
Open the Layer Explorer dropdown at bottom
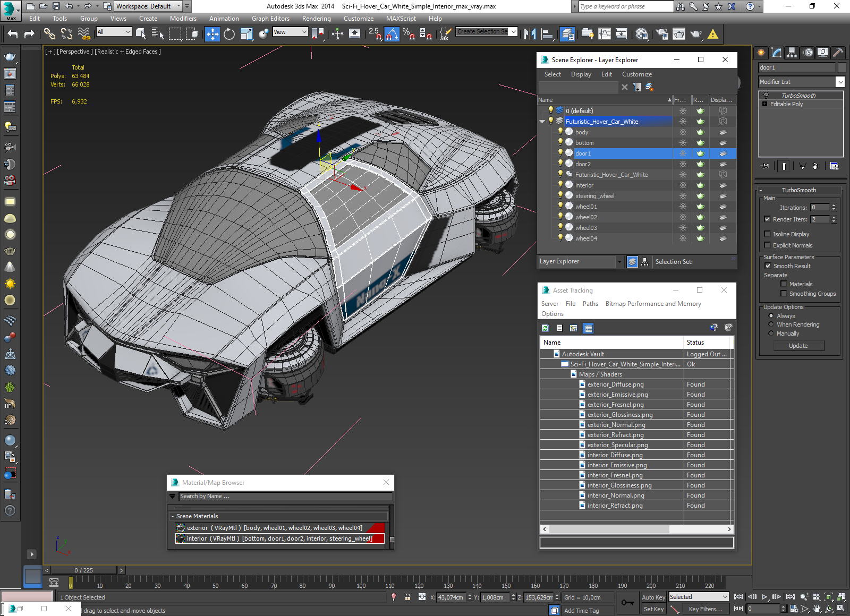point(581,261)
